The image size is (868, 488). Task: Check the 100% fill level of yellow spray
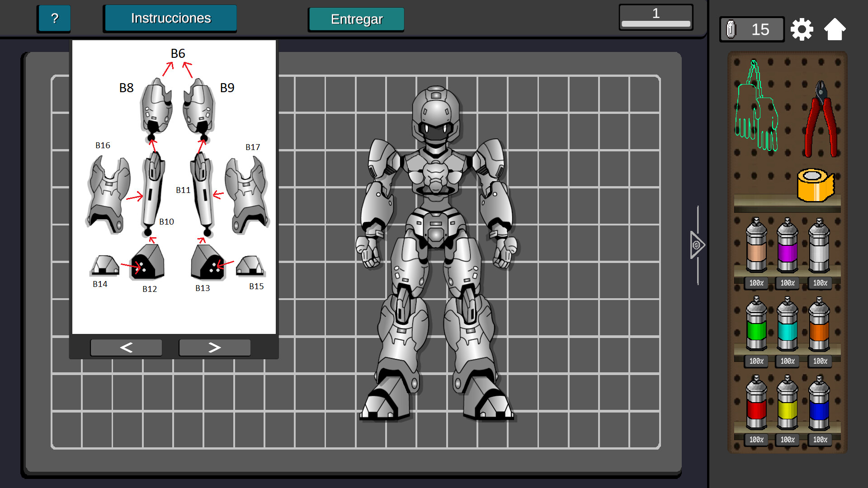pyautogui.click(x=787, y=440)
